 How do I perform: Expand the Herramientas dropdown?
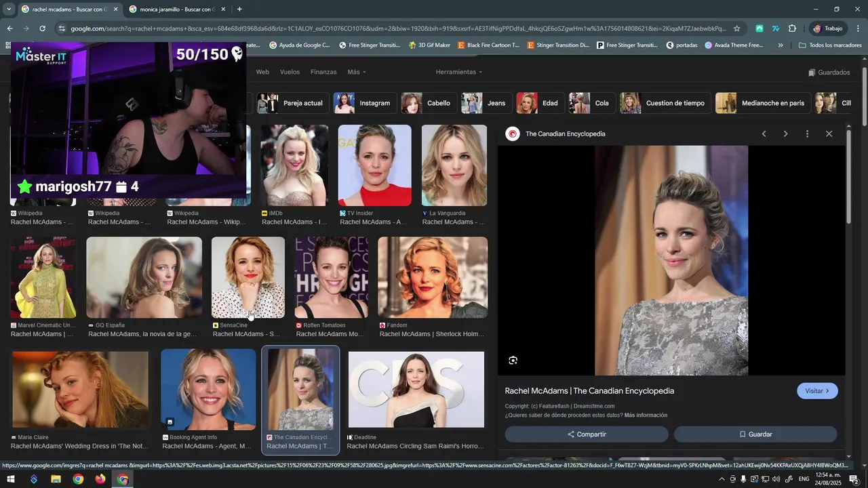(x=459, y=72)
